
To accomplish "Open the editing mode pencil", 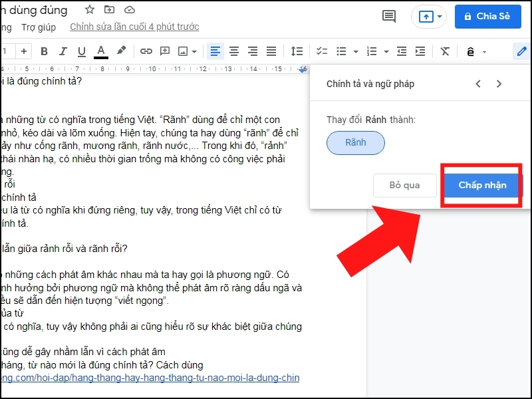I will (x=521, y=52).
